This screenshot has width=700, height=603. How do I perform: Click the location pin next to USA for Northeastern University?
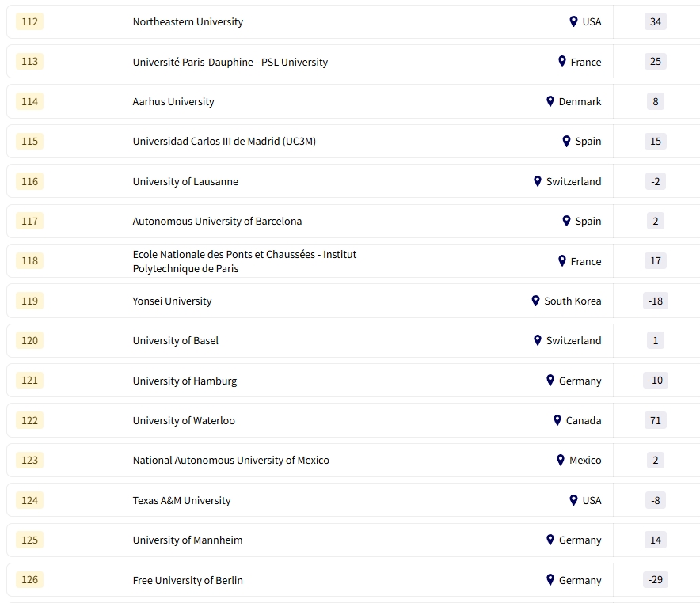pyautogui.click(x=573, y=21)
